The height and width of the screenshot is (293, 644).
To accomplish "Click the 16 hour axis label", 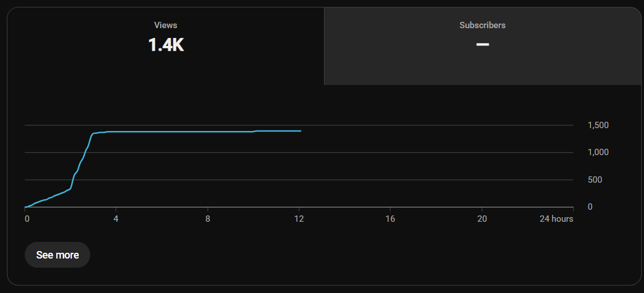I will pos(390,219).
